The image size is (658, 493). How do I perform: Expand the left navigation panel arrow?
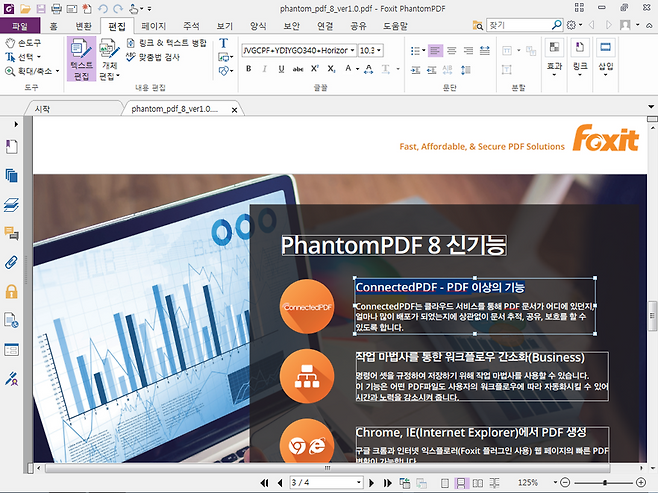click(16, 124)
